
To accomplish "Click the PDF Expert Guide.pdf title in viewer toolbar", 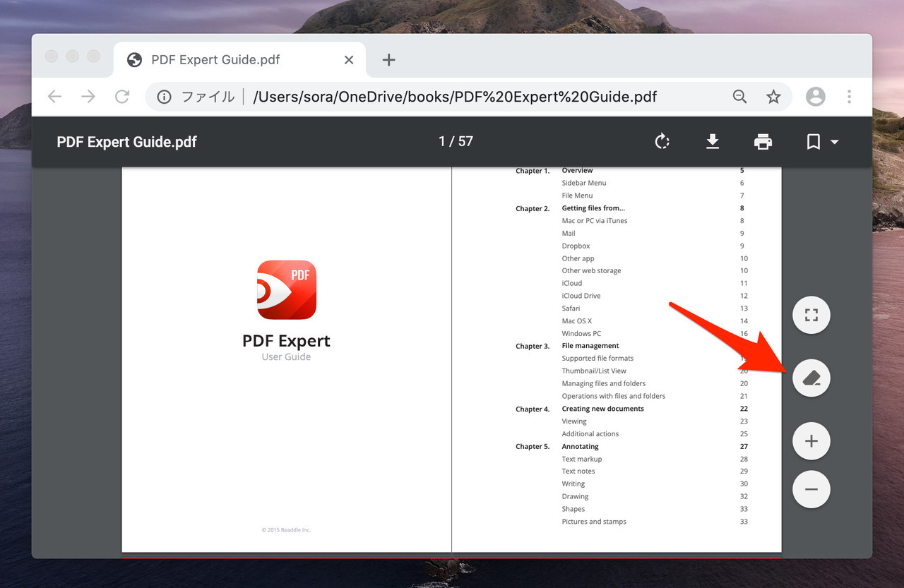I will [x=127, y=142].
